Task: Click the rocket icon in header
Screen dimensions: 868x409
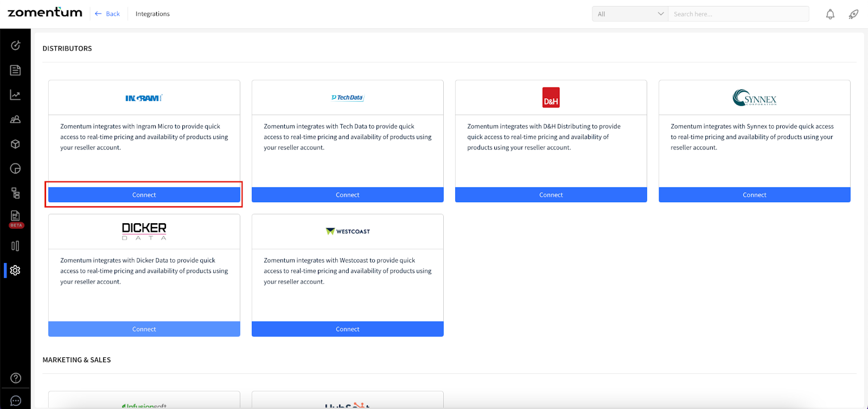Action: pos(853,14)
